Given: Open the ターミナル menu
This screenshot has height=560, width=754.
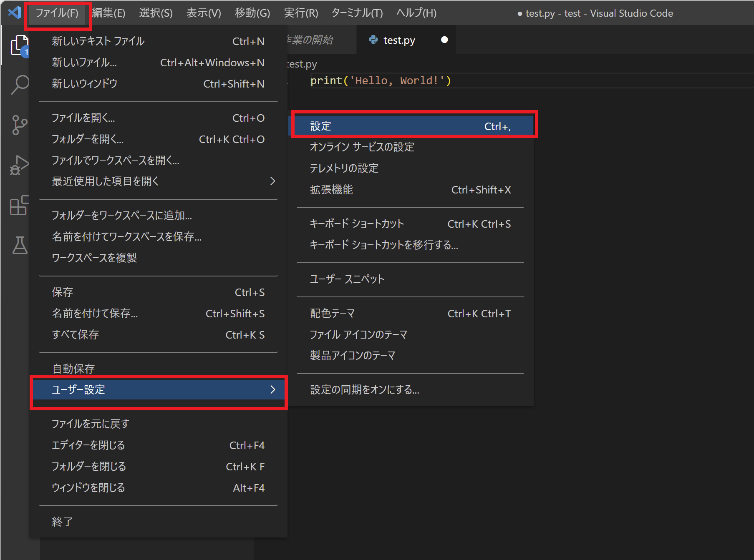Looking at the screenshot, I should click(357, 13).
